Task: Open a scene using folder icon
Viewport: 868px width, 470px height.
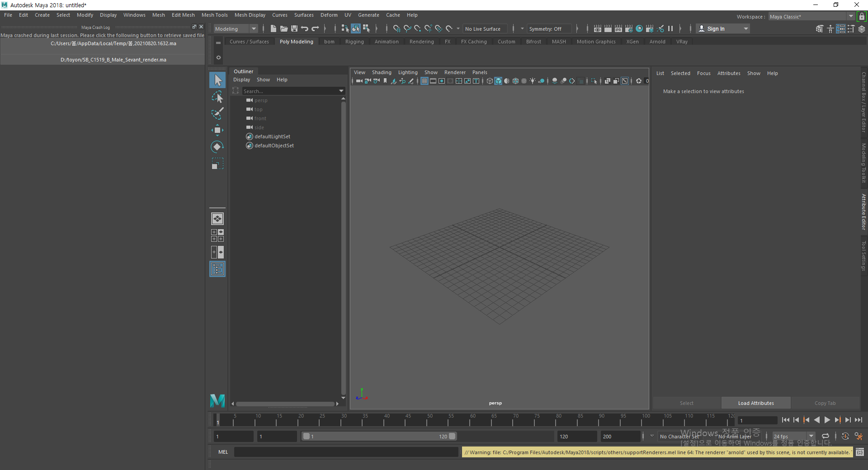Action: (284, 28)
